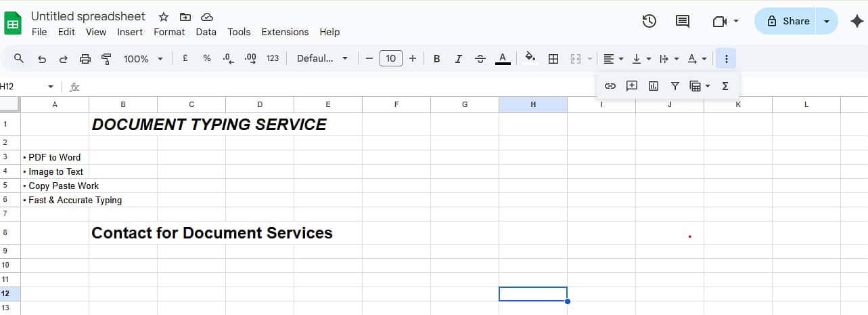Star the Untitled spreadsheet
The image size is (868, 315).
pyautogui.click(x=164, y=17)
